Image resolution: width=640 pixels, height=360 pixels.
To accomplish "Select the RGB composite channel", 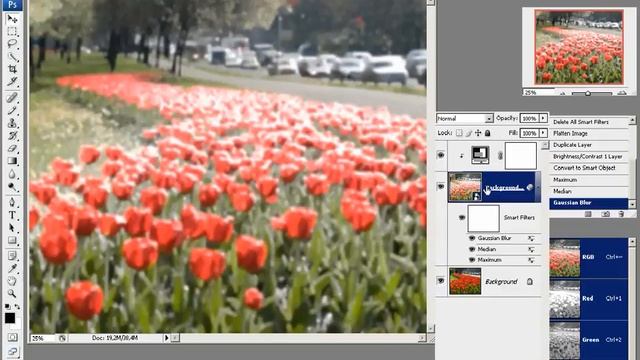I will (589, 257).
